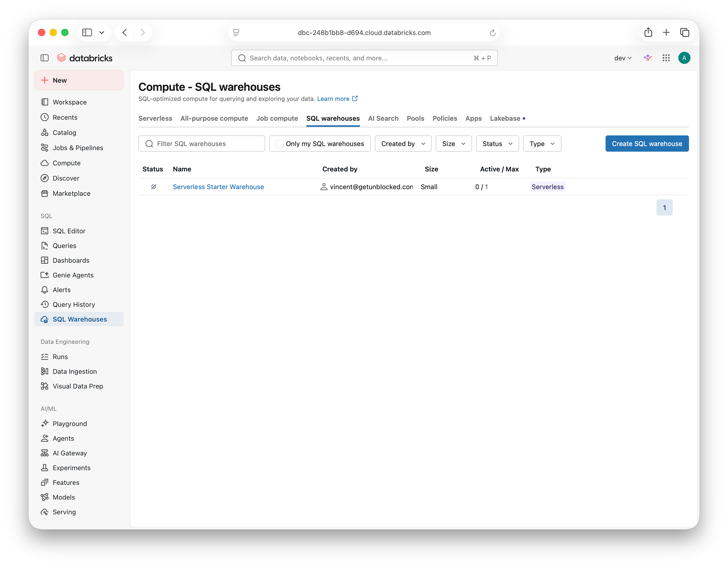Image resolution: width=728 pixels, height=567 pixels.
Task: Click the New button in the sidebar
Action: (79, 80)
